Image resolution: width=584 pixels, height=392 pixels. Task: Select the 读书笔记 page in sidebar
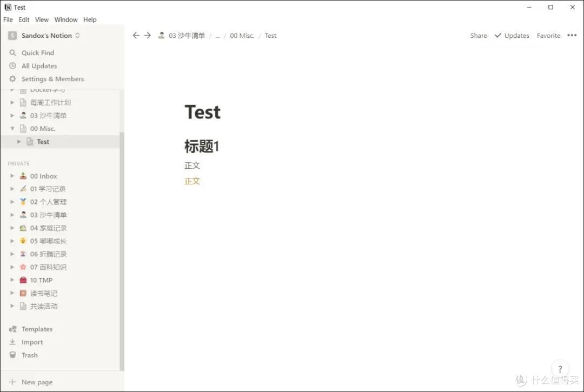(43, 294)
